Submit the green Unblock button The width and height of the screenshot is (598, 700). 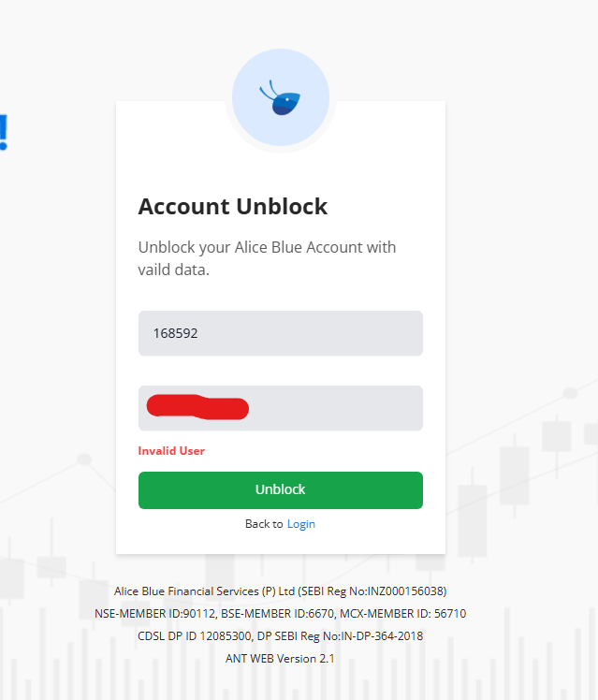281,490
